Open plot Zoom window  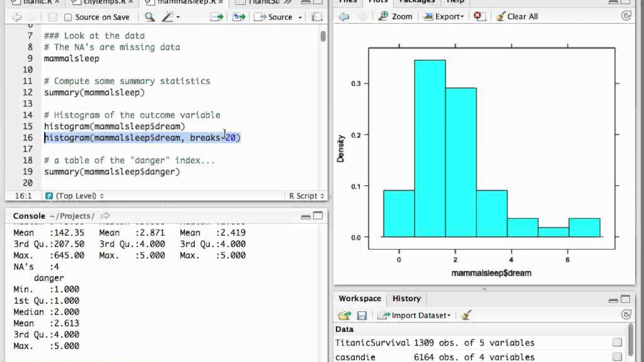[395, 17]
